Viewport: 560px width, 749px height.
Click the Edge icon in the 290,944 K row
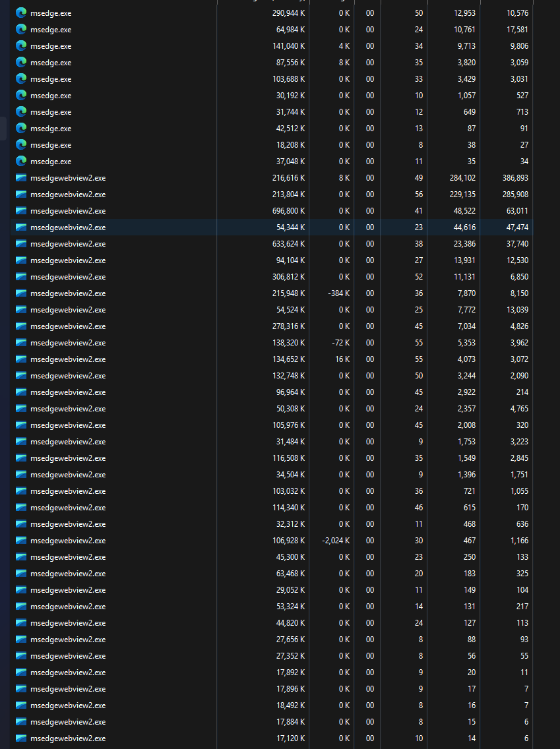point(21,13)
